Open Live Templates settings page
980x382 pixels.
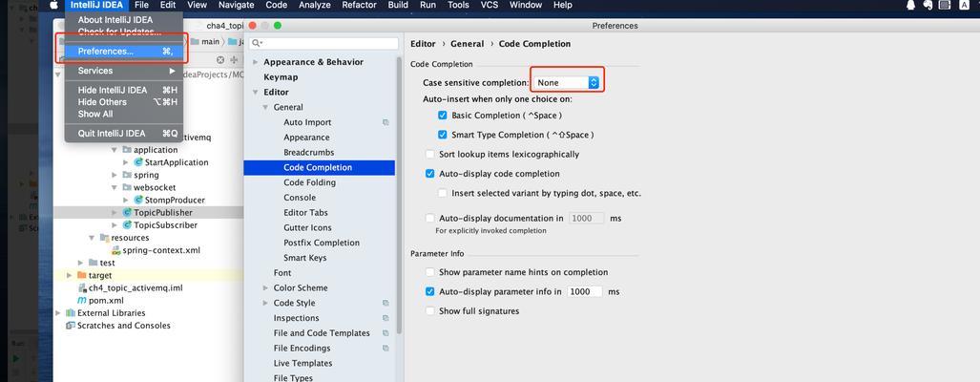click(302, 363)
